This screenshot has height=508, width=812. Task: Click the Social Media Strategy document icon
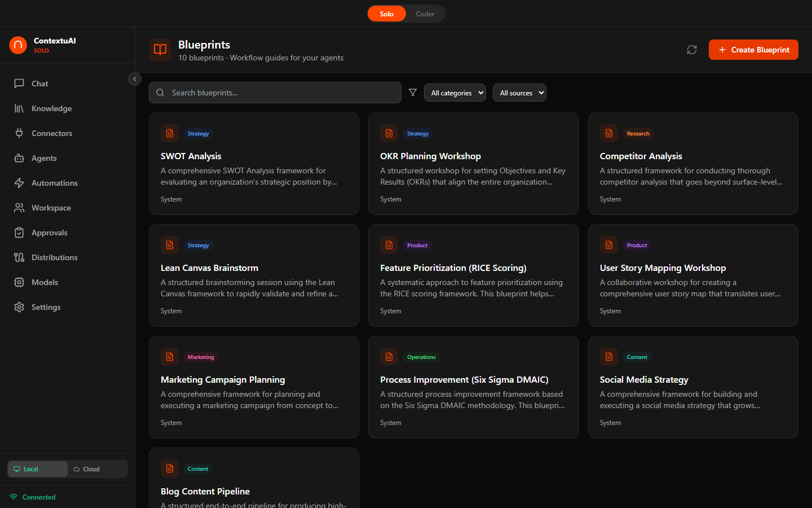click(609, 357)
